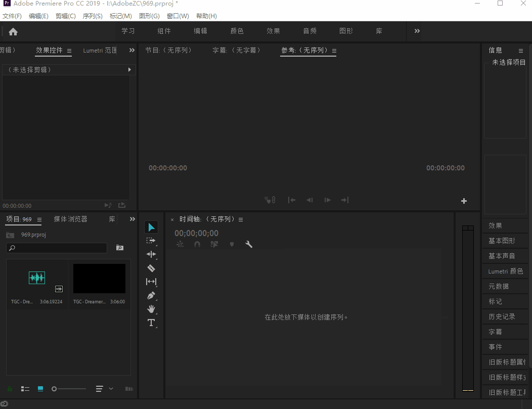The height and width of the screenshot is (409, 532).
Task: Click the Home icon in the workspace bar
Action: pyautogui.click(x=13, y=31)
